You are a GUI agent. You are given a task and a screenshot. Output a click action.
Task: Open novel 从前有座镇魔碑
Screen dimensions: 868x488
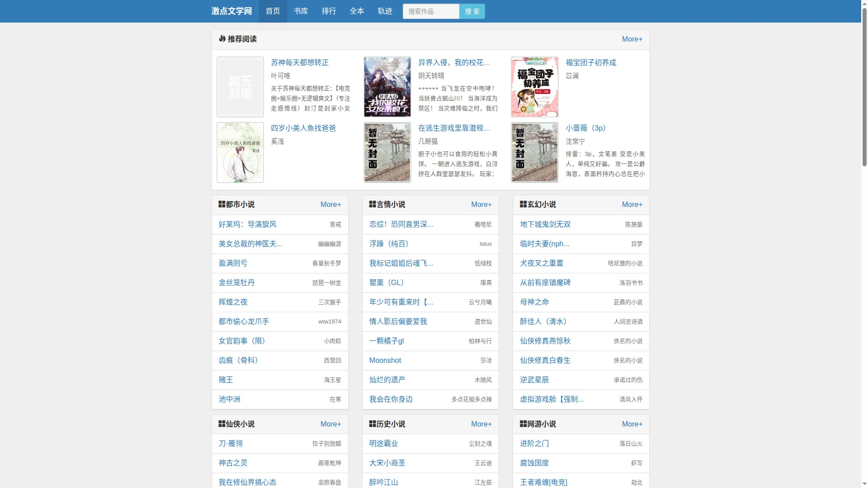pyautogui.click(x=545, y=282)
